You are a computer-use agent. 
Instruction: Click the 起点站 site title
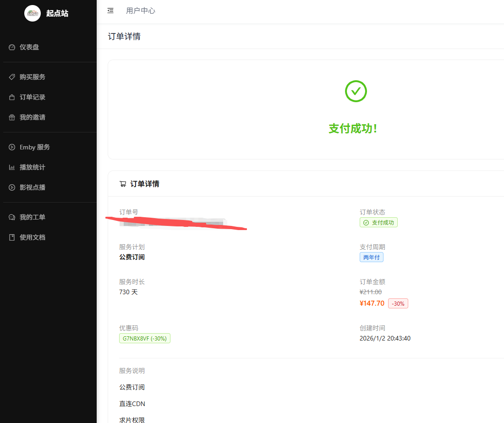coord(57,13)
